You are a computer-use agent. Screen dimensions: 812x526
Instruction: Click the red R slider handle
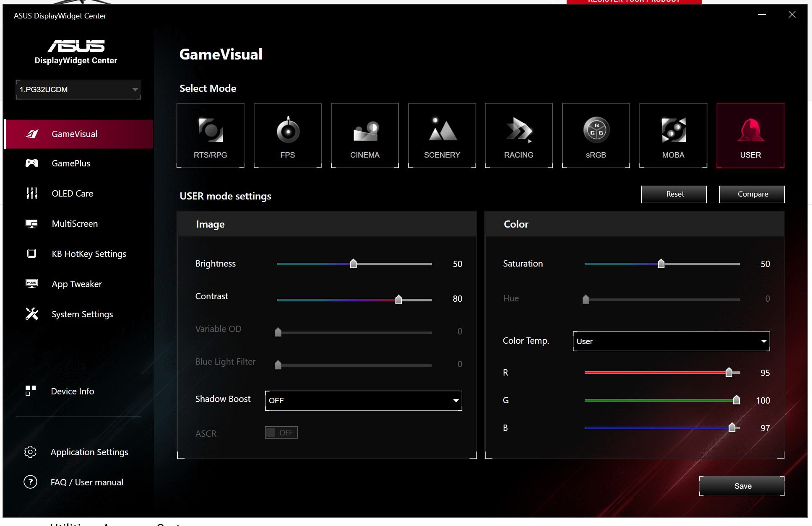pyautogui.click(x=729, y=372)
